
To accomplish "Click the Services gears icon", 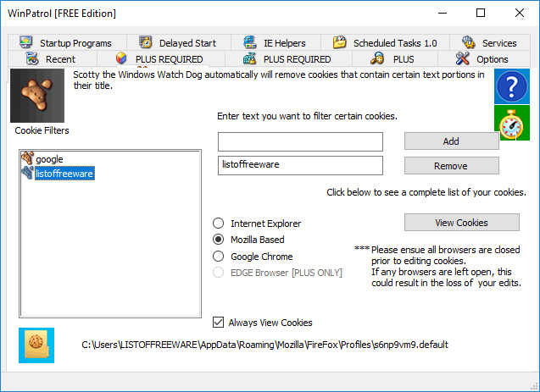I will click(468, 42).
